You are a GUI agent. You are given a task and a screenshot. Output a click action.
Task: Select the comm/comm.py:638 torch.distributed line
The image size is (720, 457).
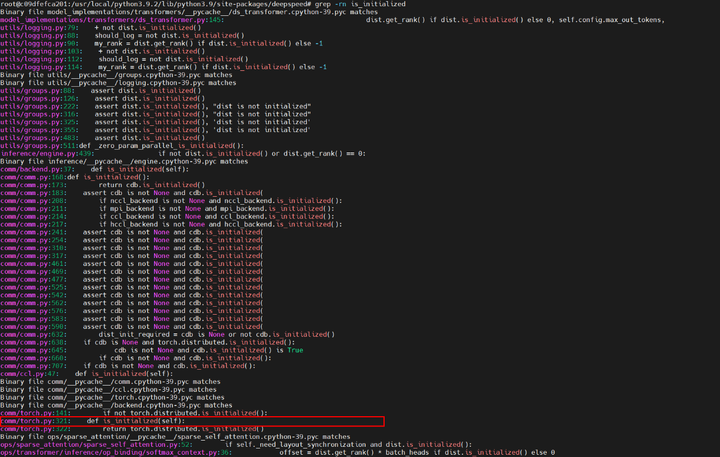(148, 342)
